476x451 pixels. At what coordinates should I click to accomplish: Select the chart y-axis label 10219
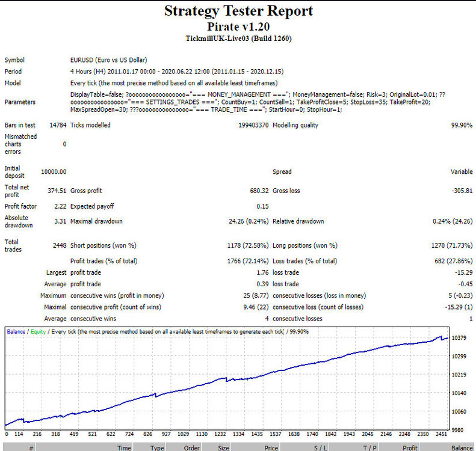[459, 375]
